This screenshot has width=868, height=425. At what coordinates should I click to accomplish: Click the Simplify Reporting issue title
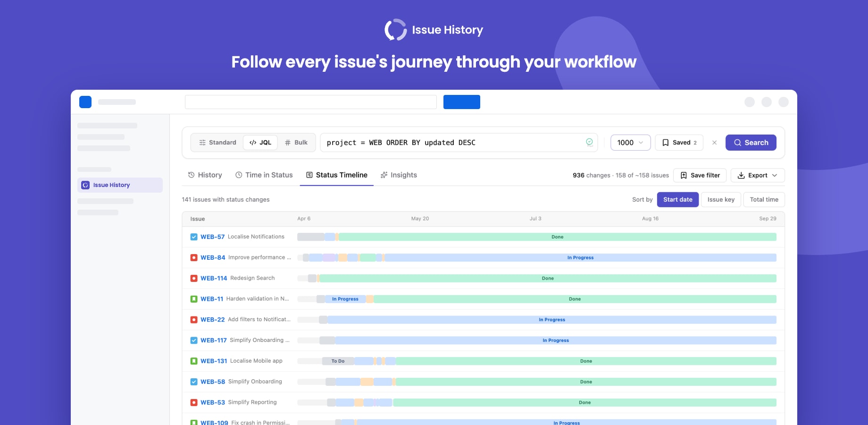(x=252, y=402)
